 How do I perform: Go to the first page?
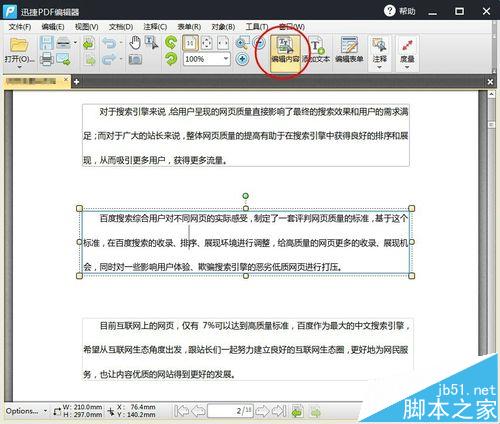point(181,411)
